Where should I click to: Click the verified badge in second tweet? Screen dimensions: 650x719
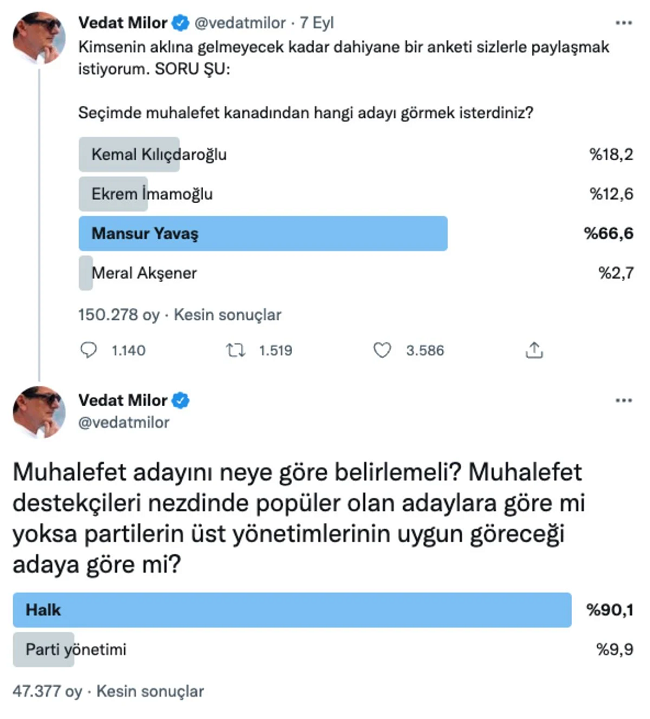coord(181,400)
